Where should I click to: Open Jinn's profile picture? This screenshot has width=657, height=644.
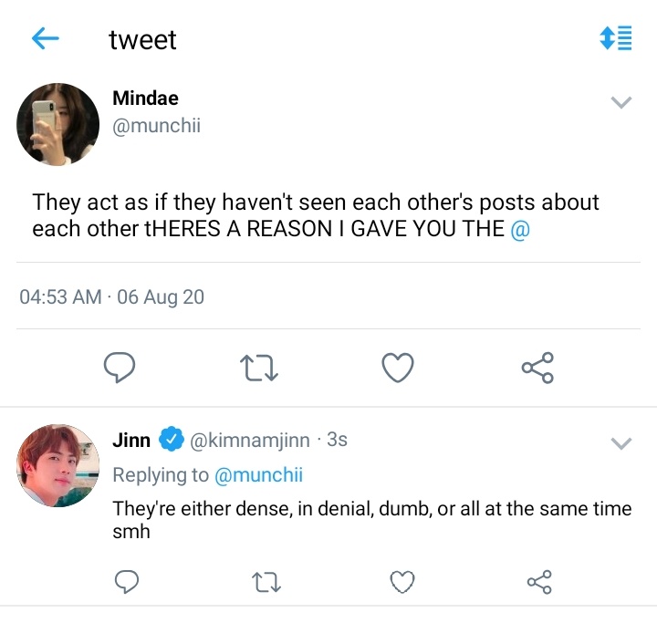[x=57, y=465]
